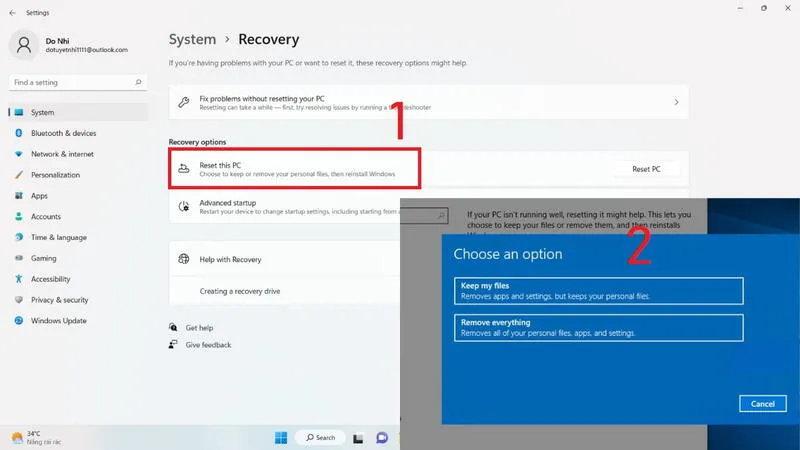
Task: Click the back arrow in Settings title bar
Action: 12,13
